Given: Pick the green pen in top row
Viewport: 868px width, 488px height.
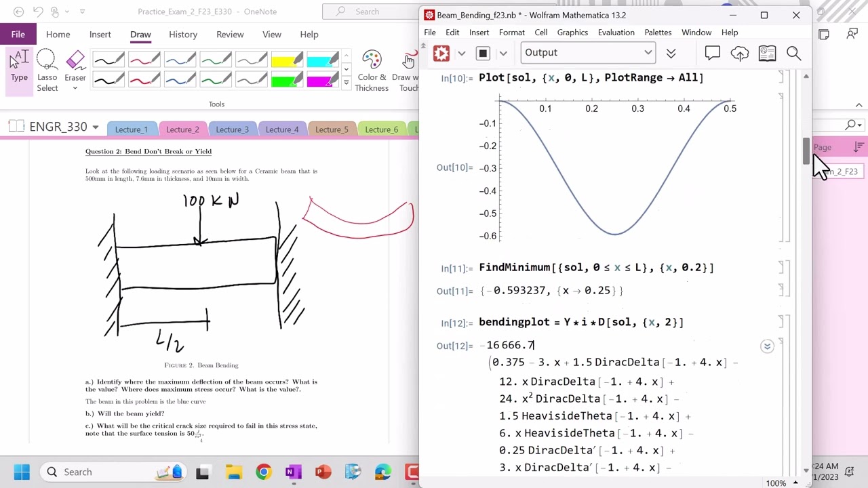Looking at the screenshot, I should pyautogui.click(x=216, y=61).
